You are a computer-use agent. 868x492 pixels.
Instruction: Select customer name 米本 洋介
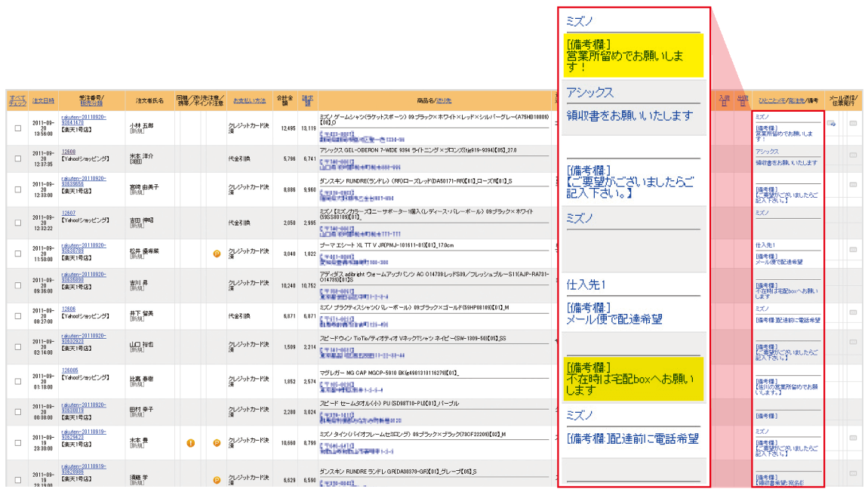(x=142, y=156)
